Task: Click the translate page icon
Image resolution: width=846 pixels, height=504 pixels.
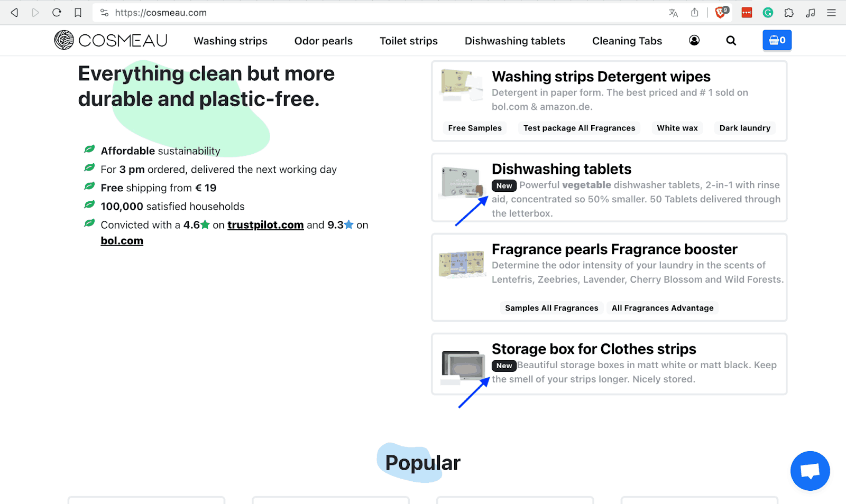Action: click(673, 13)
